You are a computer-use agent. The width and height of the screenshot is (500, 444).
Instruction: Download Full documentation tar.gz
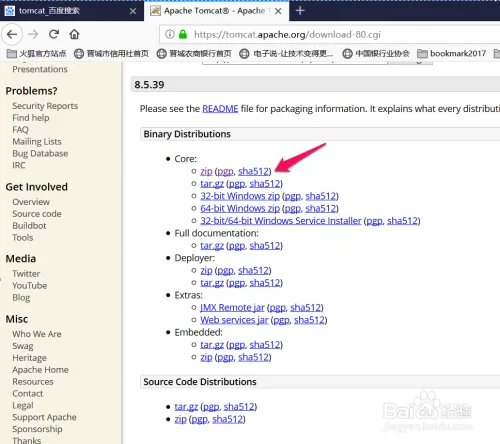click(x=212, y=246)
